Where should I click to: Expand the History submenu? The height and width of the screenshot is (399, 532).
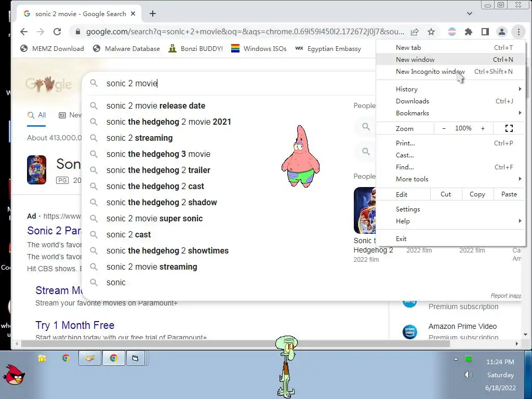(450, 89)
